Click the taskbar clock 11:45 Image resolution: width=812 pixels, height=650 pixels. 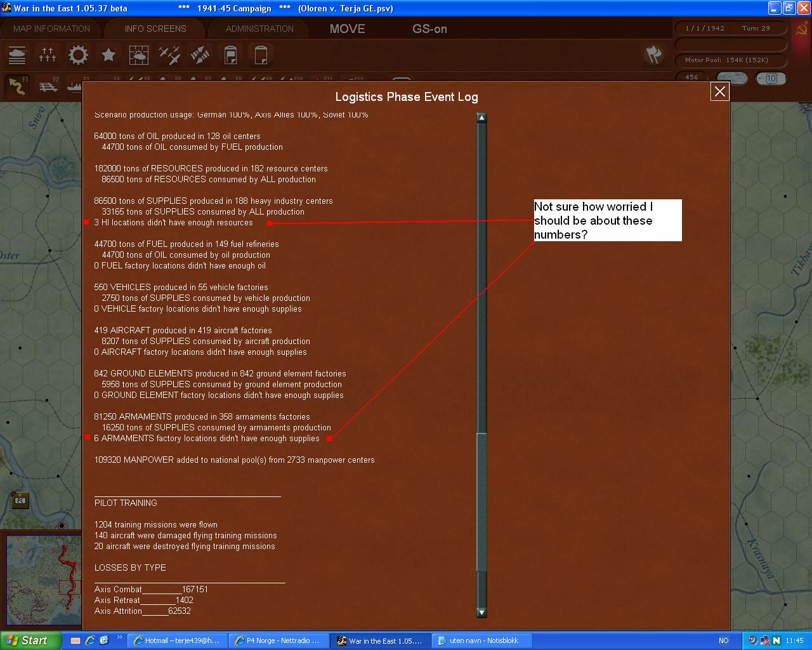[x=794, y=640]
